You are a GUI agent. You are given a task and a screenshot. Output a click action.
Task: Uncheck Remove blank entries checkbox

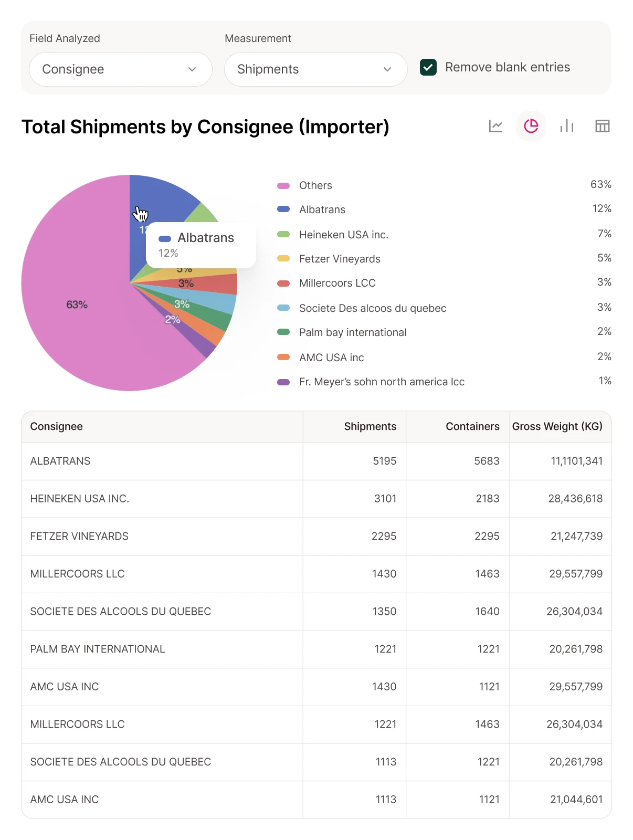428,67
